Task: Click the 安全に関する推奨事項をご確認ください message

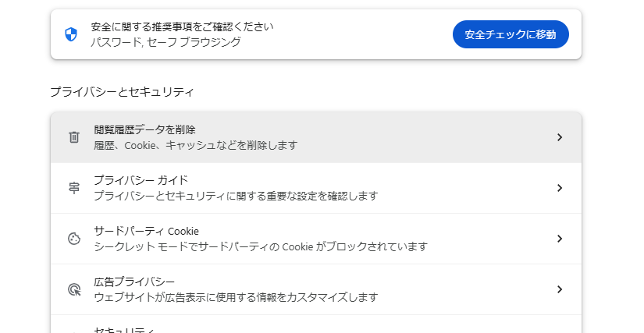Action: (x=182, y=27)
